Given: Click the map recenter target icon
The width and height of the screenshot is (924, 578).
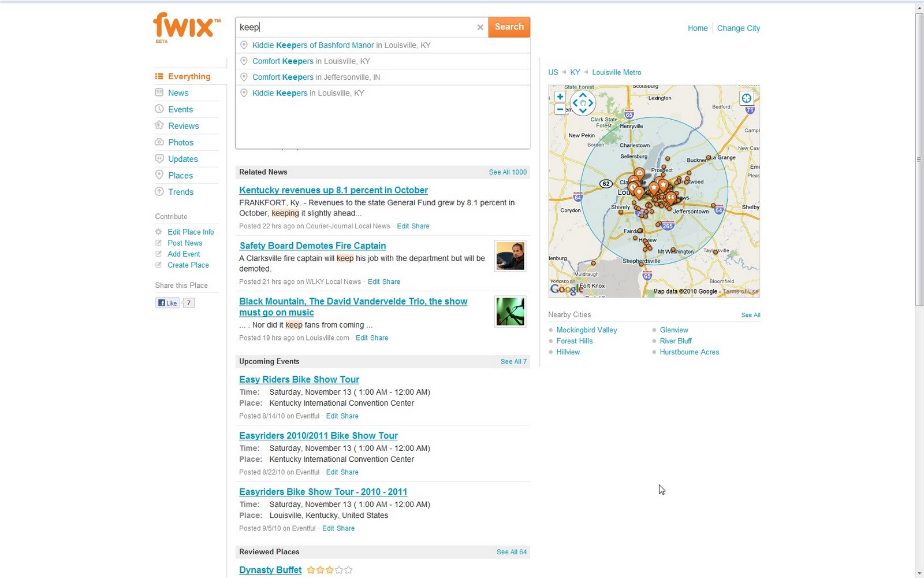Looking at the screenshot, I should click(x=747, y=98).
